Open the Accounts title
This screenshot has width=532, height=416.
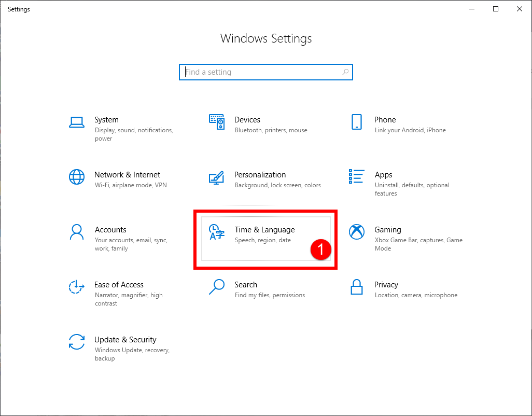pyautogui.click(x=110, y=230)
